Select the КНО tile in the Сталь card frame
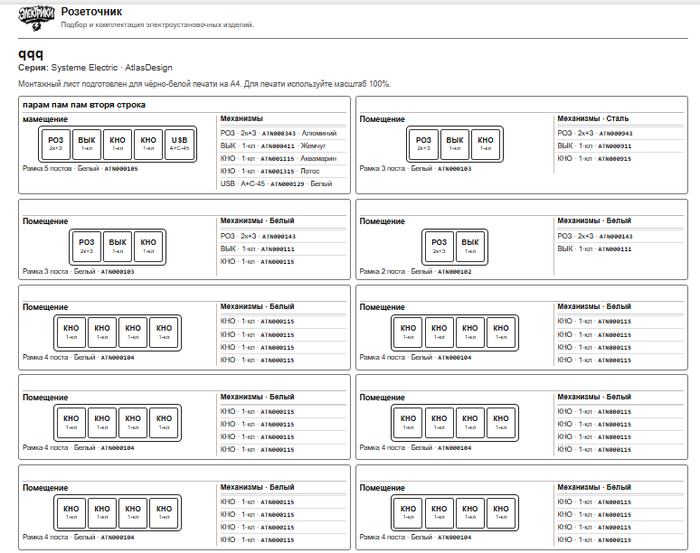 [x=485, y=144]
